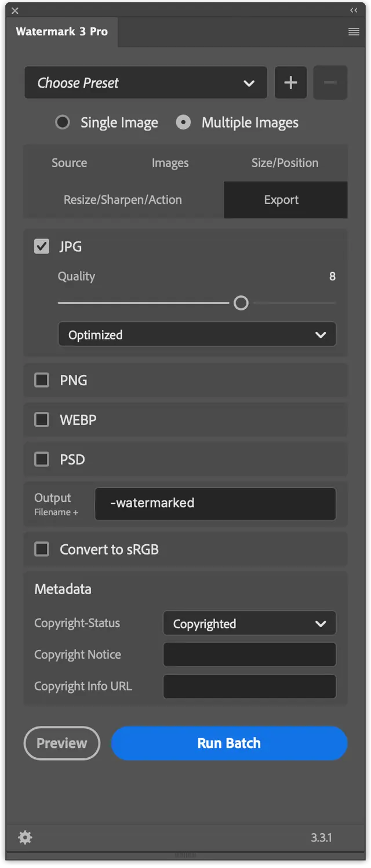The height and width of the screenshot is (868, 371).
Task: Click the Metadata section heading
Action: [63, 589]
